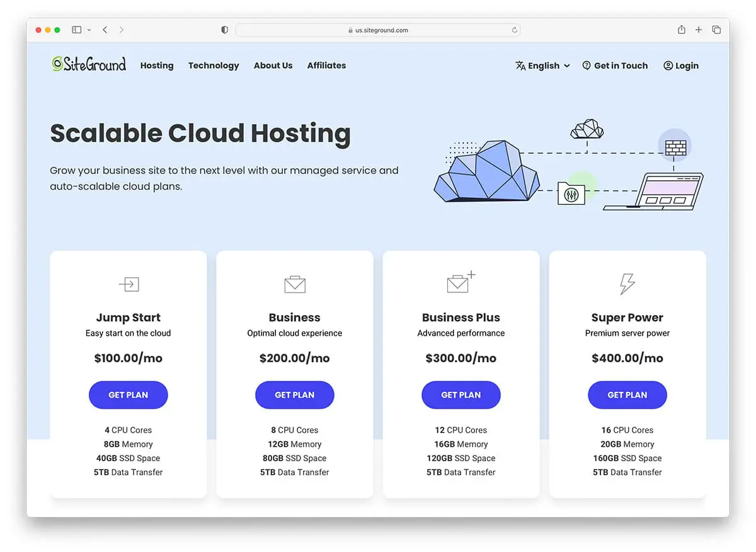Viewport: 756px width, 552px height.
Task: Click '120GB SSD Space' text
Action: 461,458
